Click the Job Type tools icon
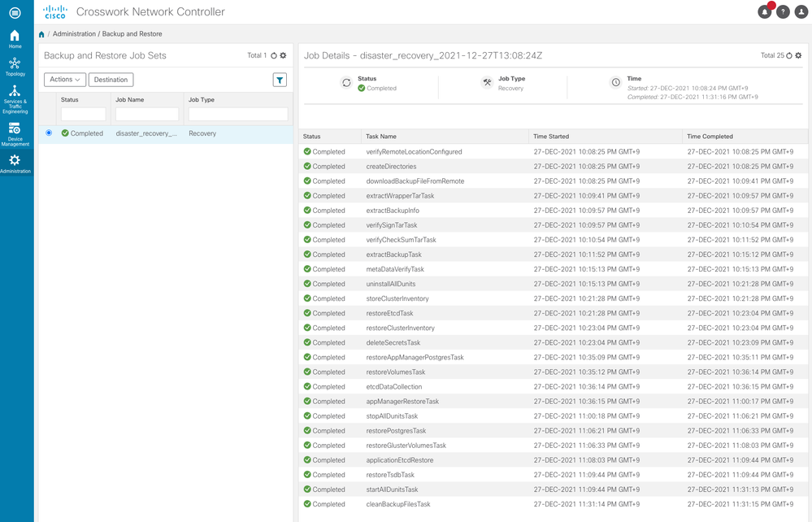The height and width of the screenshot is (522, 812). click(x=488, y=82)
